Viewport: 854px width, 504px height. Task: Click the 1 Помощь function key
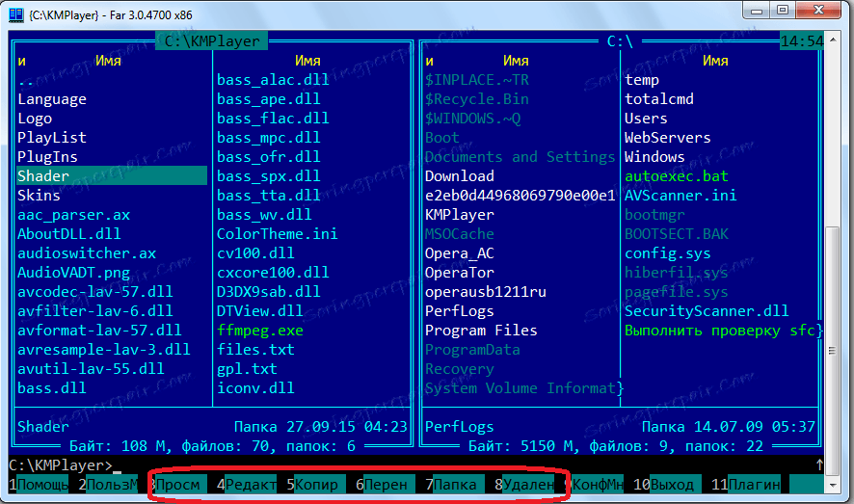click(x=39, y=485)
